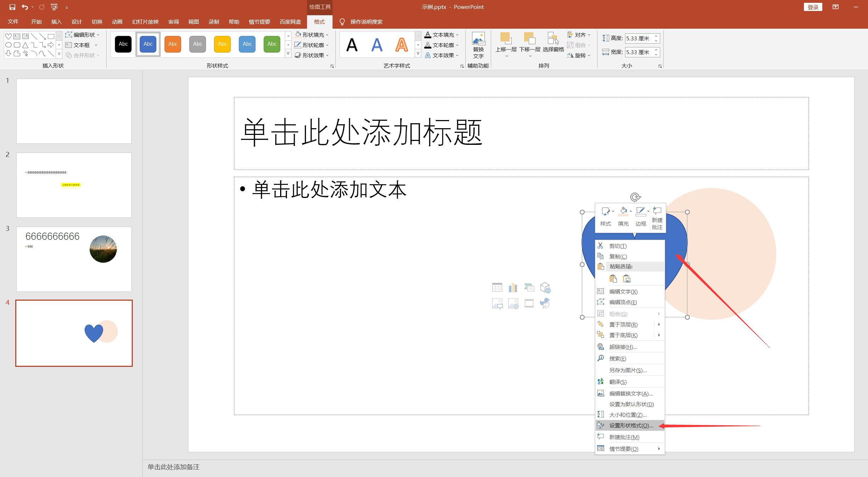Click the insert video placeholder icon
Image resolution: width=868 pixels, height=477 pixels.
pyautogui.click(x=529, y=303)
